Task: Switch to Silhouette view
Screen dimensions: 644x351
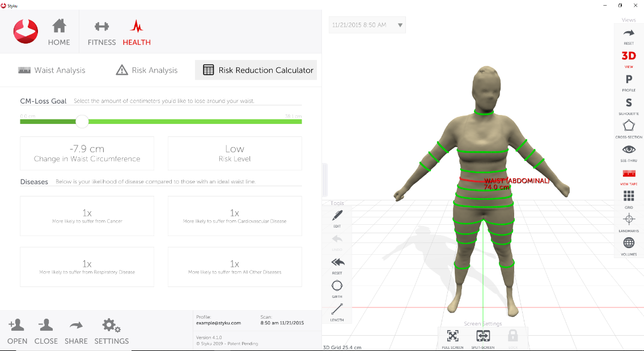Action: pos(629,105)
